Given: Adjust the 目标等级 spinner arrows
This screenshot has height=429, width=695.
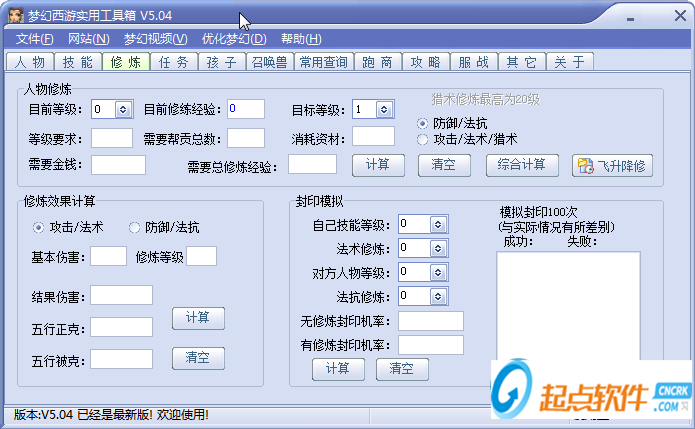Looking at the screenshot, I should tap(384, 109).
